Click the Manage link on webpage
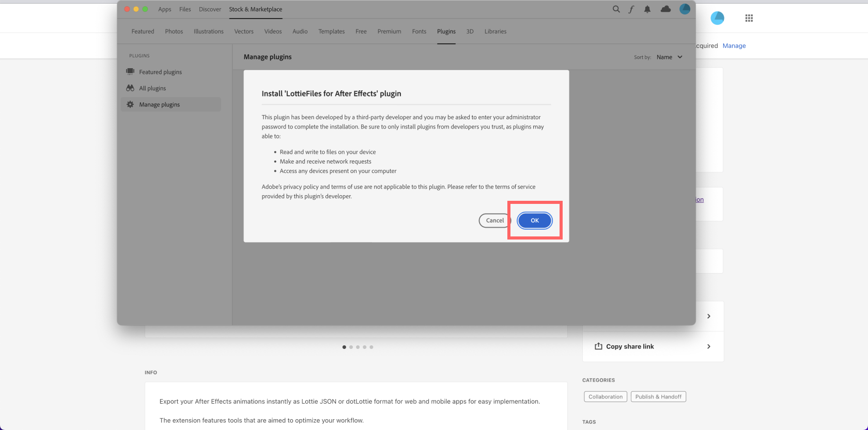868x430 pixels. [x=734, y=46]
